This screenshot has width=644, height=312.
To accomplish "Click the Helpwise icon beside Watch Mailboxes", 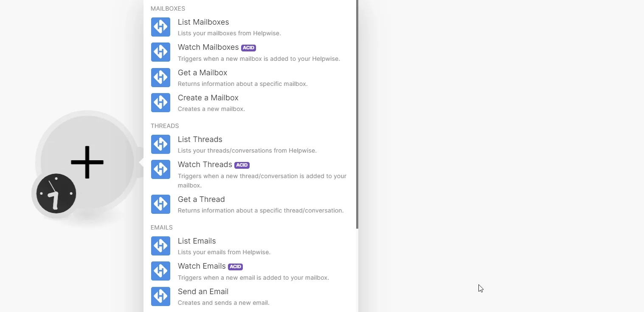I will (x=160, y=52).
